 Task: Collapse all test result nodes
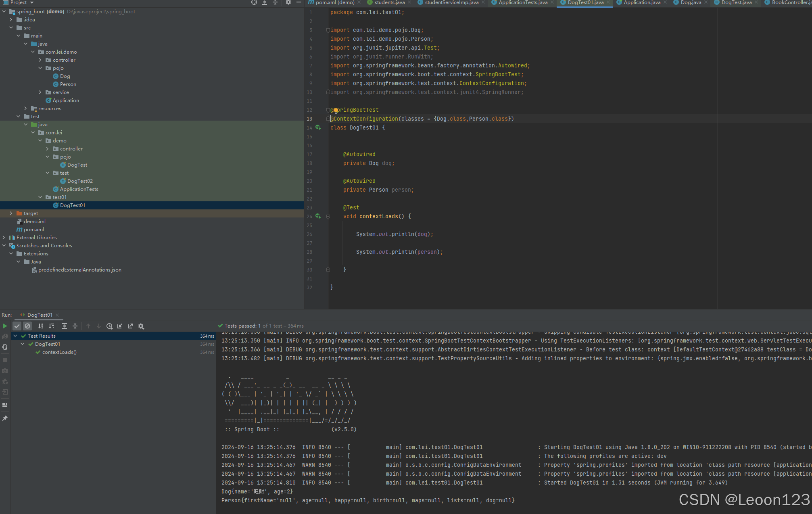point(75,326)
